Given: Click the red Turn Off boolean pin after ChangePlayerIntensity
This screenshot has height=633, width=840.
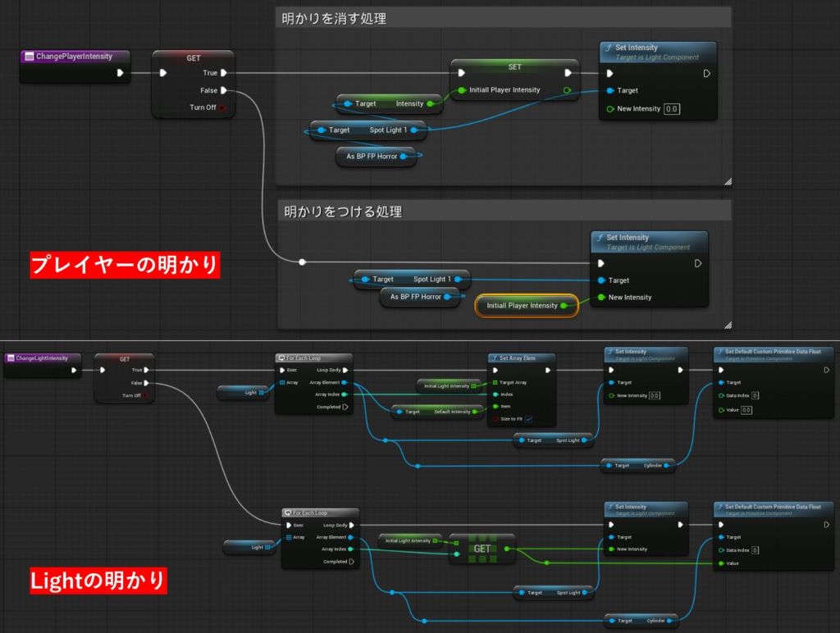Looking at the screenshot, I should click(x=222, y=107).
